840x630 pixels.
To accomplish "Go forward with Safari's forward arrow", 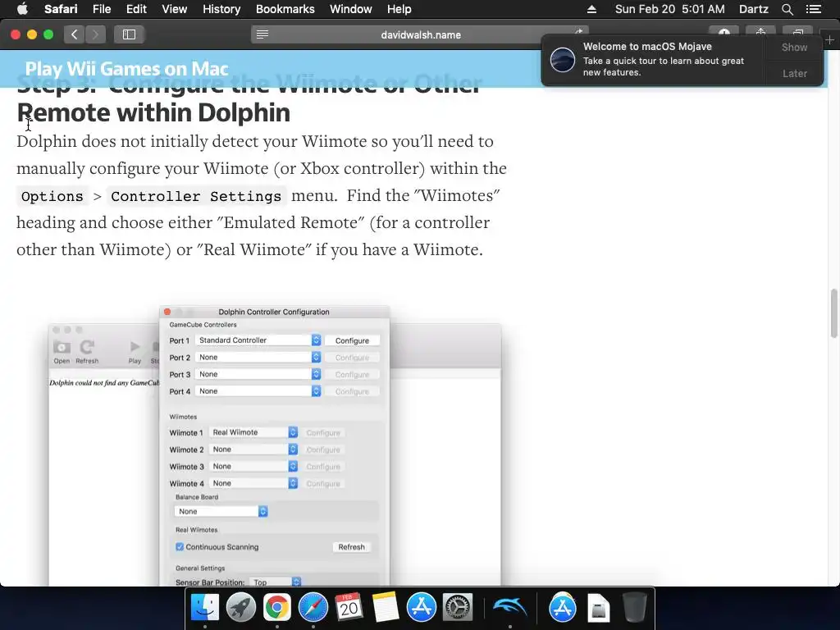I will [95, 34].
